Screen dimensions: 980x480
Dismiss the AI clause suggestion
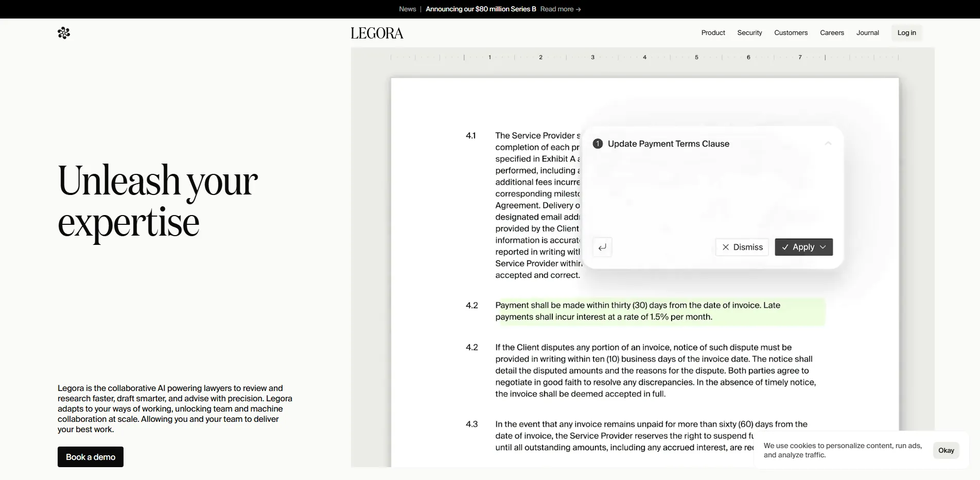click(x=742, y=247)
